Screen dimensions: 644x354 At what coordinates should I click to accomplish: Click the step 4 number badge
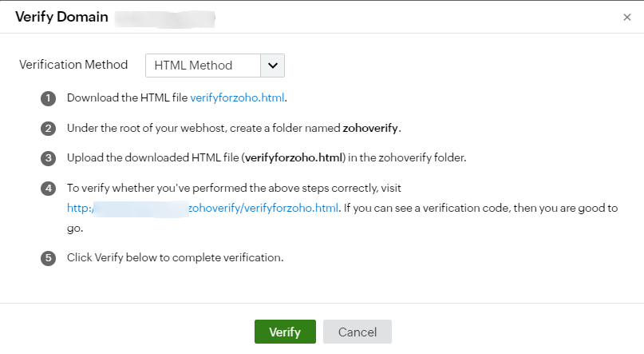(49, 188)
